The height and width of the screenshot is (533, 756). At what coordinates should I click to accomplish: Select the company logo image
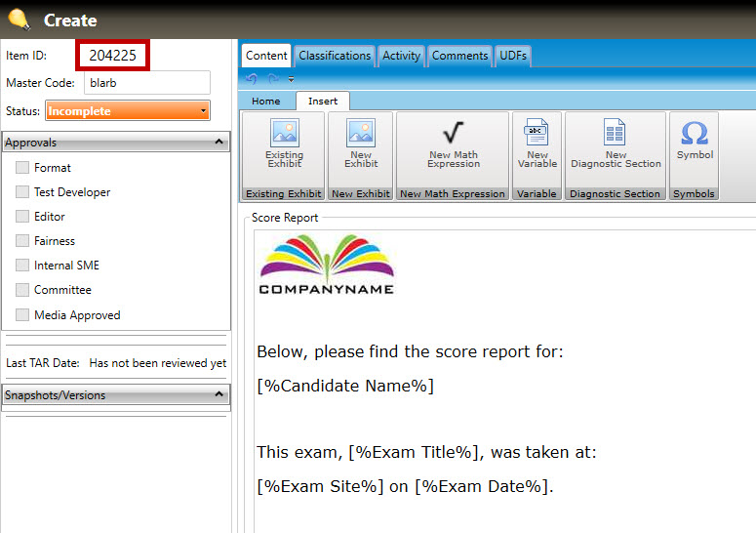[x=326, y=263]
